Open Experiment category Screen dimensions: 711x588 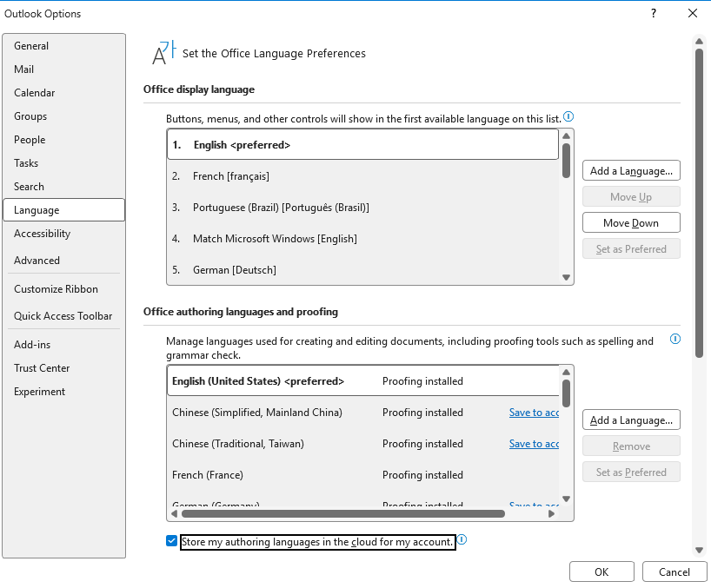[64, 392]
